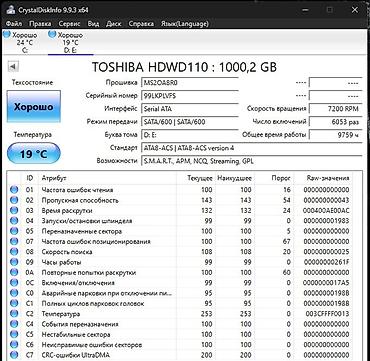Click the Часы работы attribute
370x361 pixels.
(61, 262)
